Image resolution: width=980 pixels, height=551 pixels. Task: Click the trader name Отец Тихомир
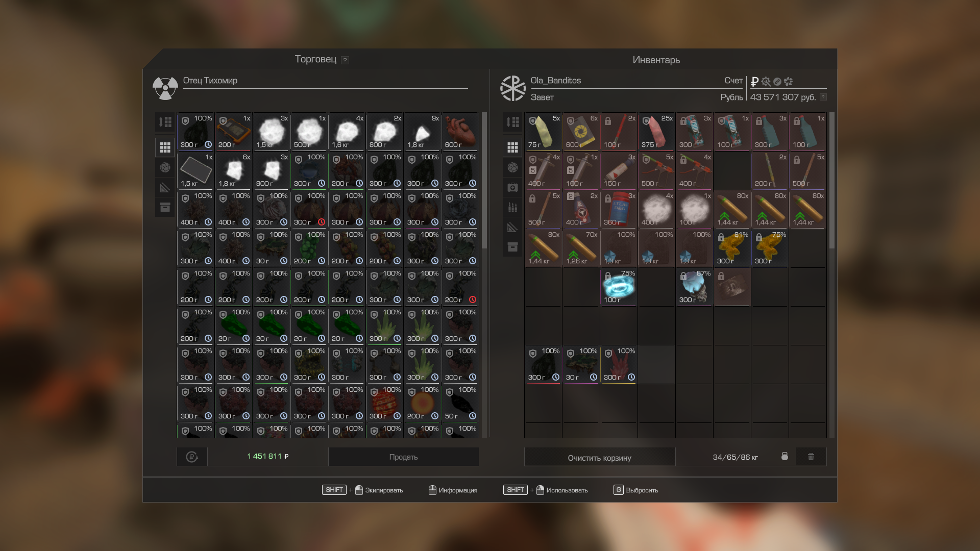[x=210, y=81]
